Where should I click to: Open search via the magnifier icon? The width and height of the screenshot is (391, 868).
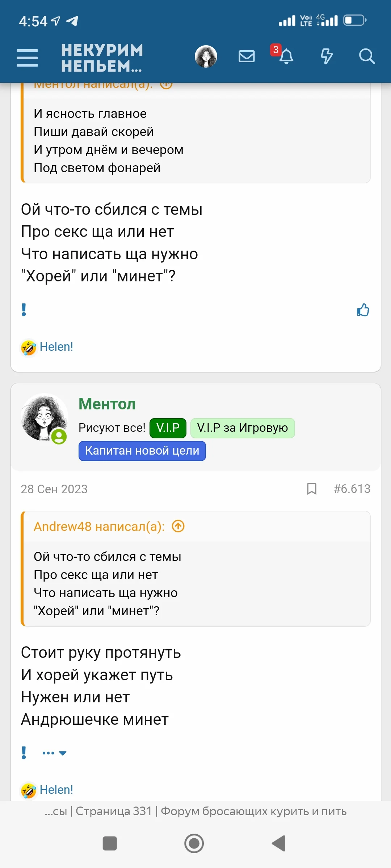[367, 56]
